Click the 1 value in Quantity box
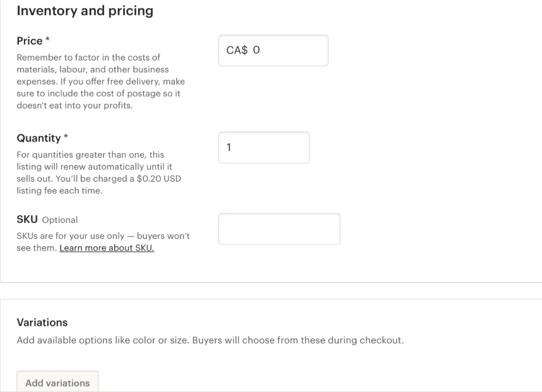Image resolution: width=542 pixels, height=392 pixels. (x=228, y=147)
